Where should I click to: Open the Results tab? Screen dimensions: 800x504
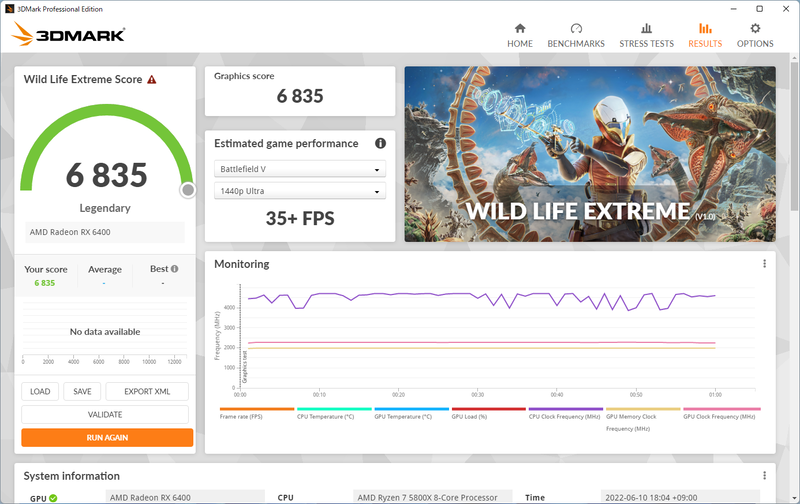coord(705,36)
